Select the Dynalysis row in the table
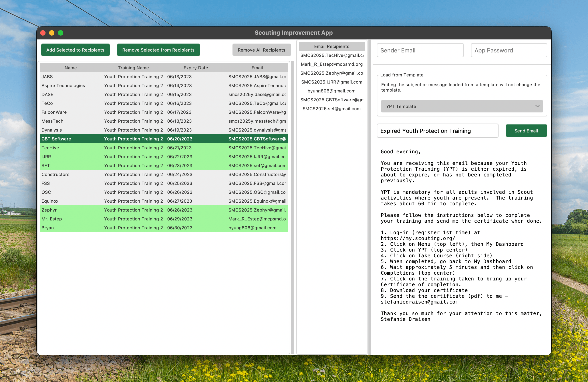 (x=99, y=130)
